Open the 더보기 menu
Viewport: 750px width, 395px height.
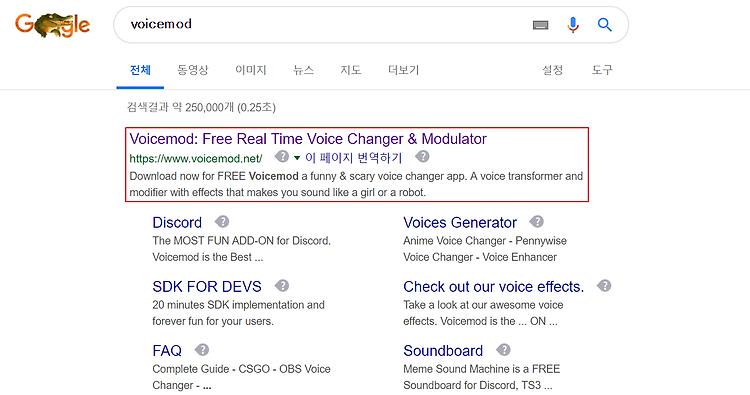tap(403, 70)
